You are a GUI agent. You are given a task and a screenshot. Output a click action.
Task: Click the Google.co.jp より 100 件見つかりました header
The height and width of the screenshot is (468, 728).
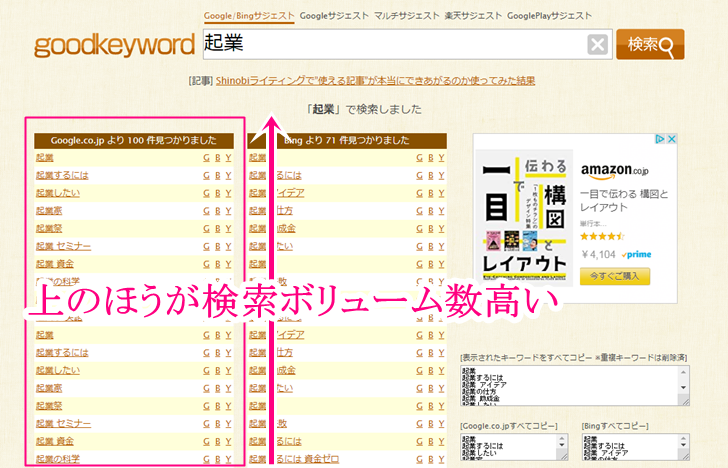(134, 140)
